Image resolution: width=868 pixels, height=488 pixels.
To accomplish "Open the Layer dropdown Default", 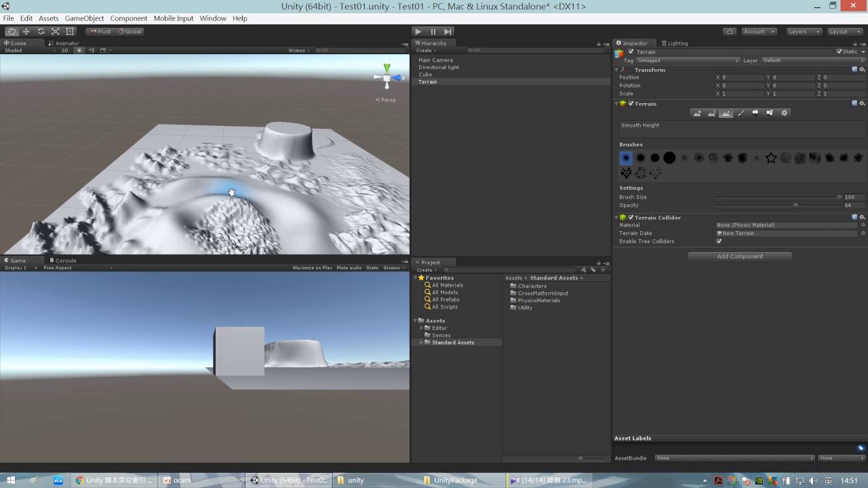I will (813, 60).
